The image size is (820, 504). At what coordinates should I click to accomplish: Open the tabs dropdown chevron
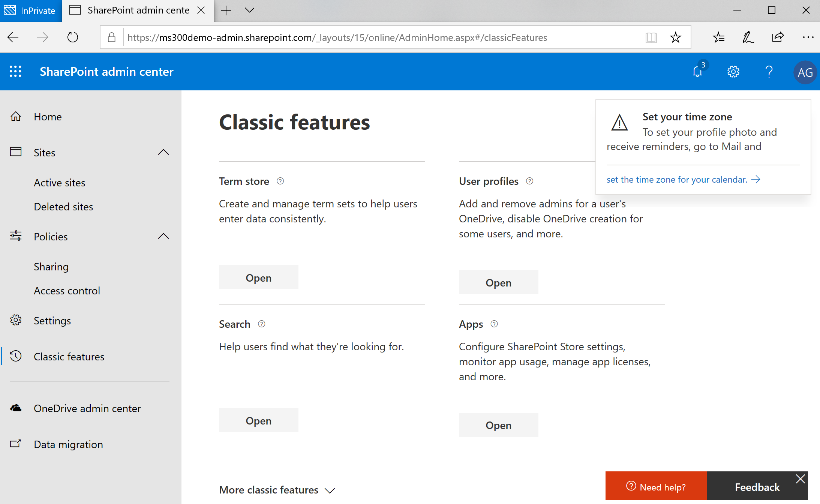tap(250, 10)
